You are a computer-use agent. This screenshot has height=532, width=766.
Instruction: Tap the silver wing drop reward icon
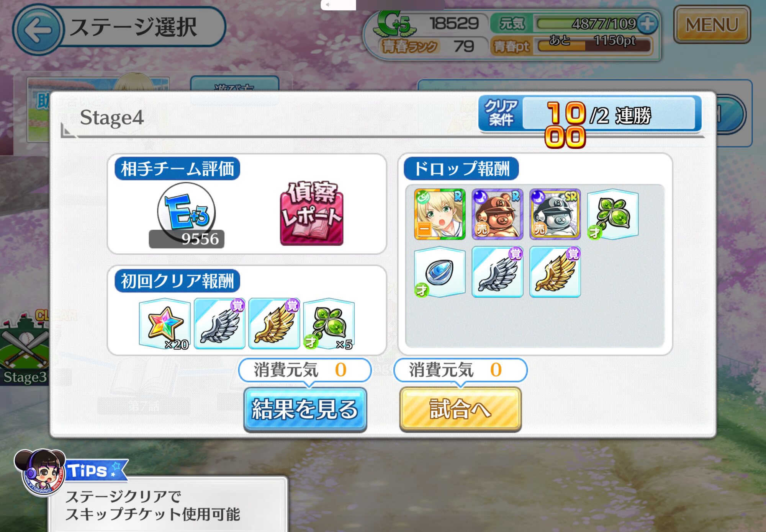tap(497, 272)
